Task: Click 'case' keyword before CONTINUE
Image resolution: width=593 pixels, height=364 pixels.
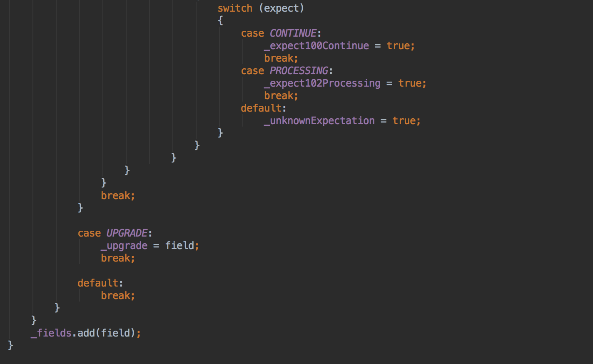Action: pyautogui.click(x=252, y=33)
